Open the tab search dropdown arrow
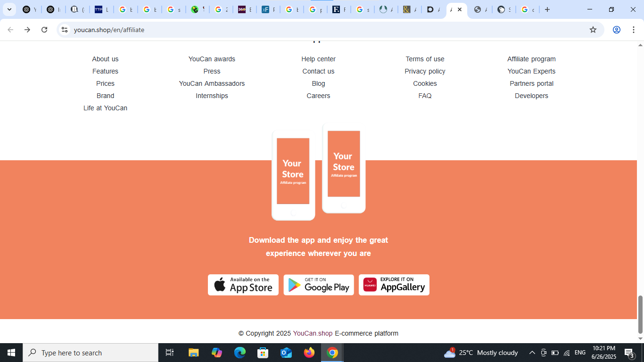This screenshot has width=644, height=362. pyautogui.click(x=9, y=9)
